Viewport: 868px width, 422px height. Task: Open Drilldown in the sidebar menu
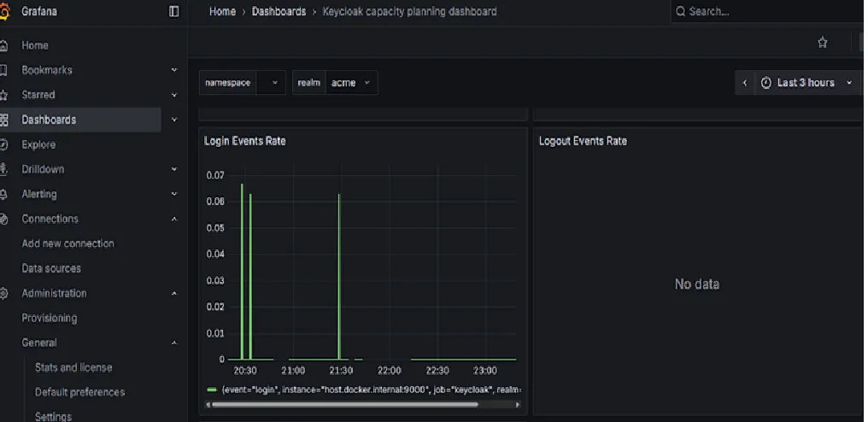pyautogui.click(x=43, y=169)
